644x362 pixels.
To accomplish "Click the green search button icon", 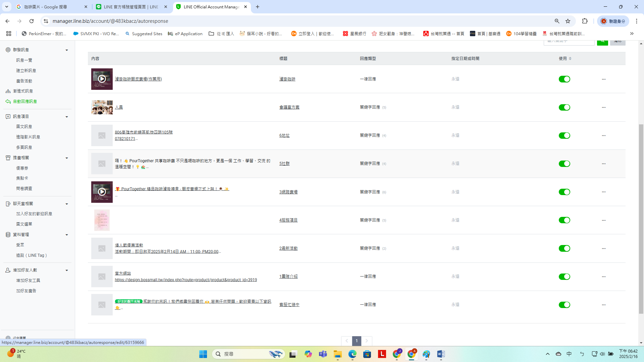I will 602,42.
